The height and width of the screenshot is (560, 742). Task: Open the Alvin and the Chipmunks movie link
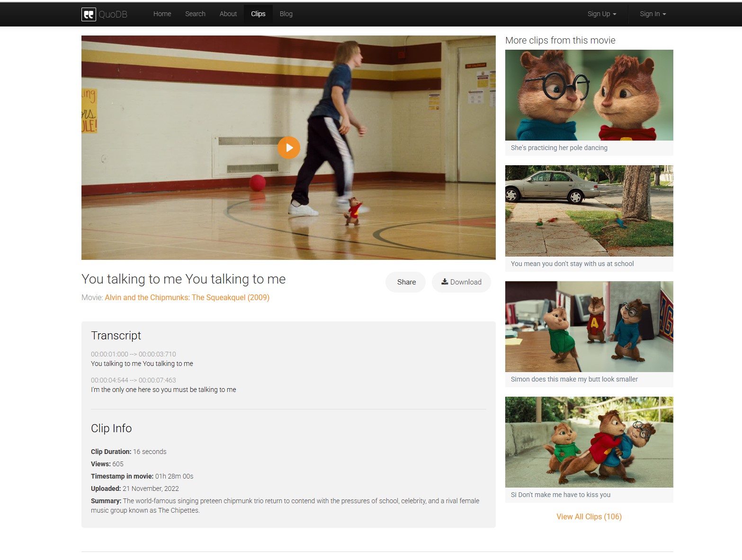tap(187, 297)
